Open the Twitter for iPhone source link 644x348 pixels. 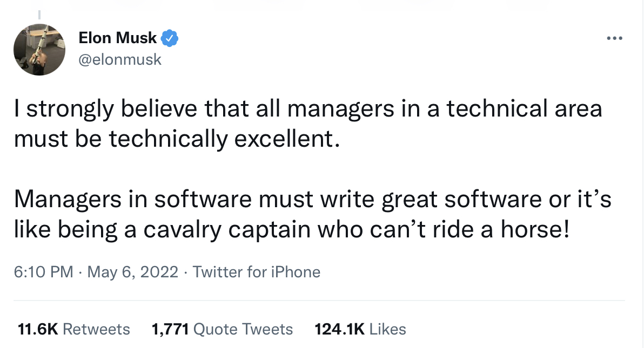tap(256, 272)
